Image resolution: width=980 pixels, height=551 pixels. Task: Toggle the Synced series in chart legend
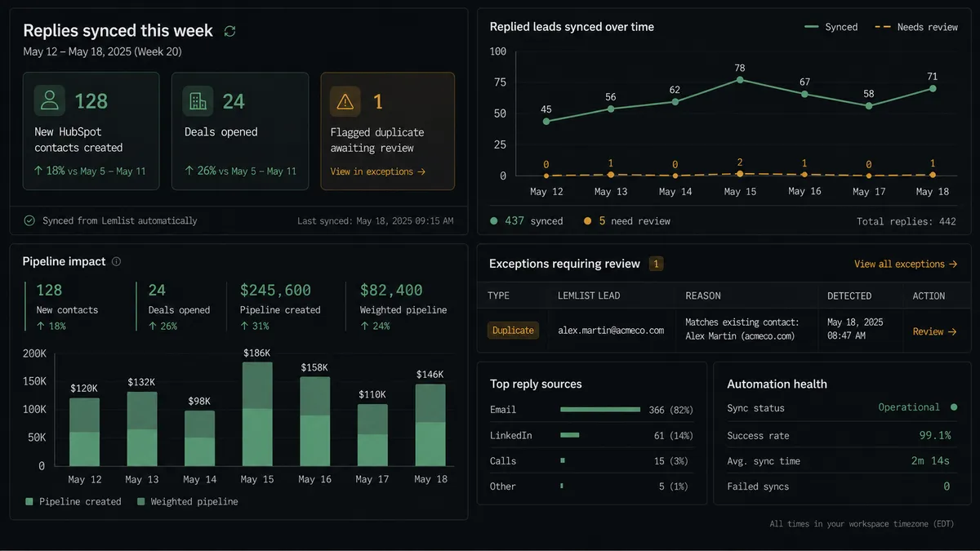[x=831, y=27]
